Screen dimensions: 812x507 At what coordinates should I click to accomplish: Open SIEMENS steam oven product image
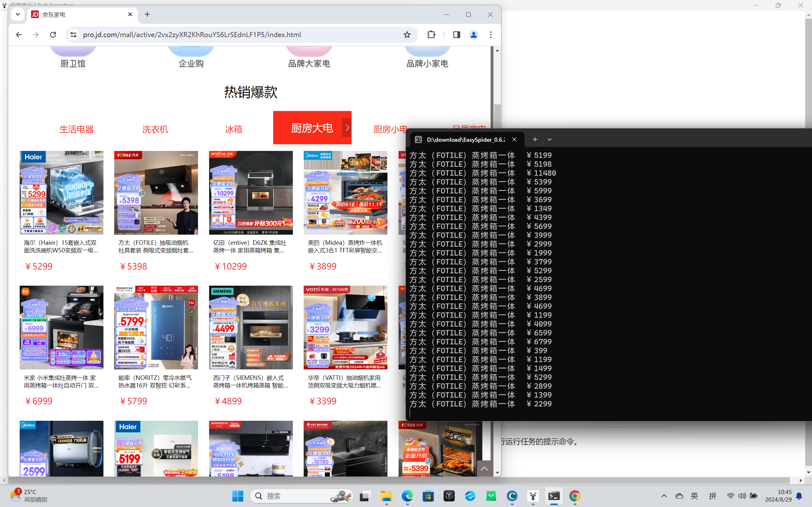[x=251, y=328]
